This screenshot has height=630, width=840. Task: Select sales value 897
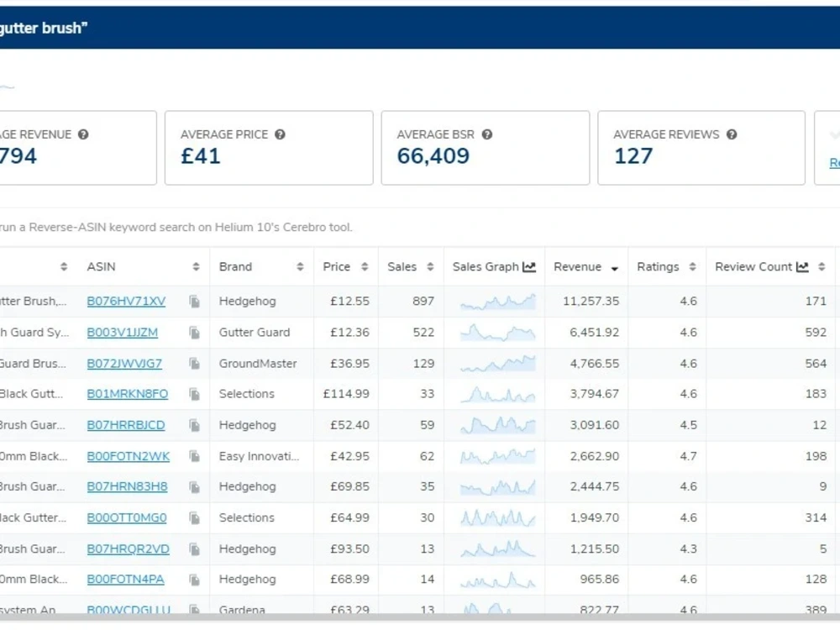(423, 301)
